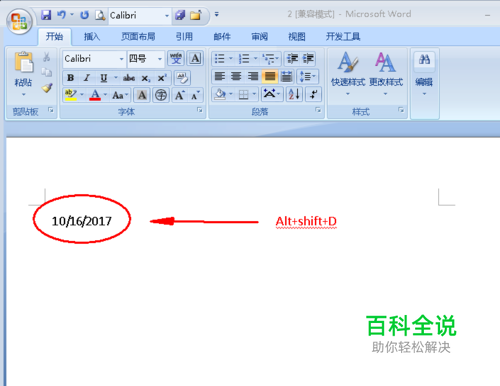Switch to the 邮件 tab
The image size is (500, 386).
point(222,36)
